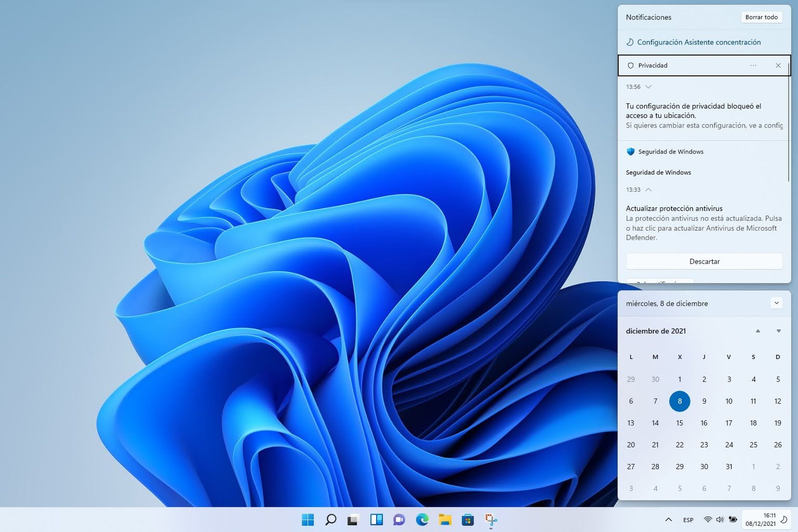
Task: Click Borrar todo to clear notifications
Action: click(x=761, y=17)
